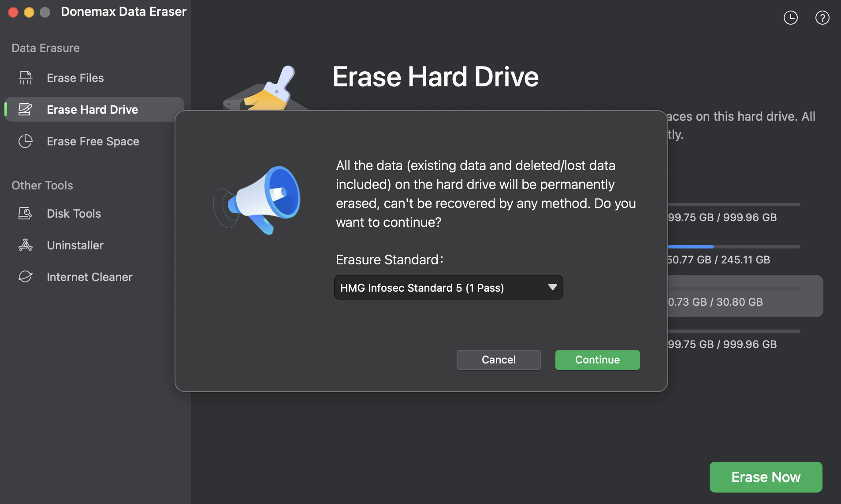Viewport: 841px width, 504px height.
Task: Open Disk Tools from the sidebar
Action: pos(74,213)
